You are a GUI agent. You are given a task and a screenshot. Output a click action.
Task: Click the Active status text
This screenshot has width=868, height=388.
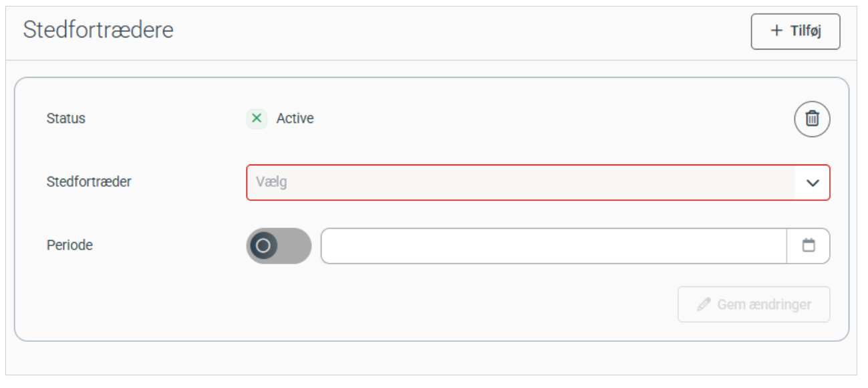(x=295, y=119)
